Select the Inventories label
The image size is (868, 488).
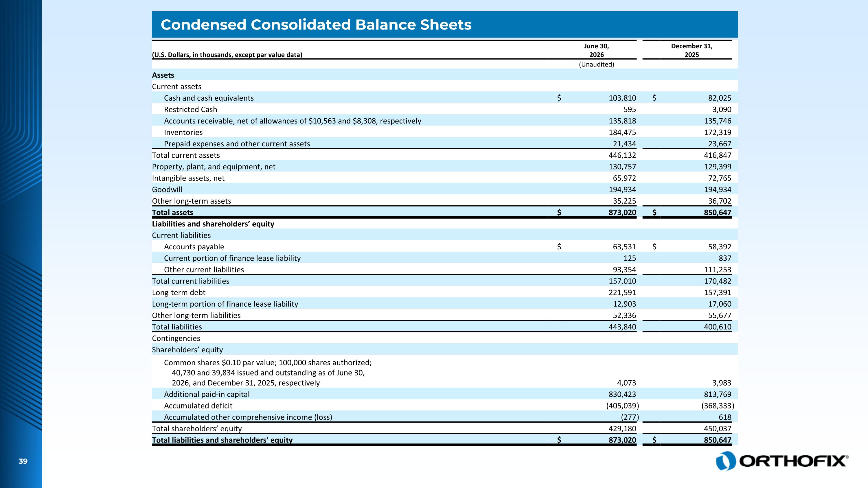[x=183, y=132]
